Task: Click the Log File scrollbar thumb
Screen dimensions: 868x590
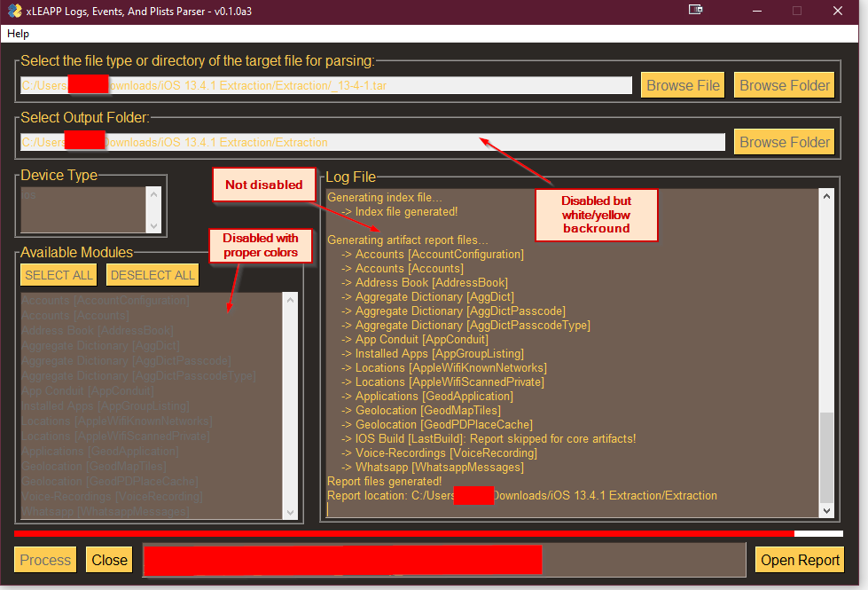Action: 826,458
